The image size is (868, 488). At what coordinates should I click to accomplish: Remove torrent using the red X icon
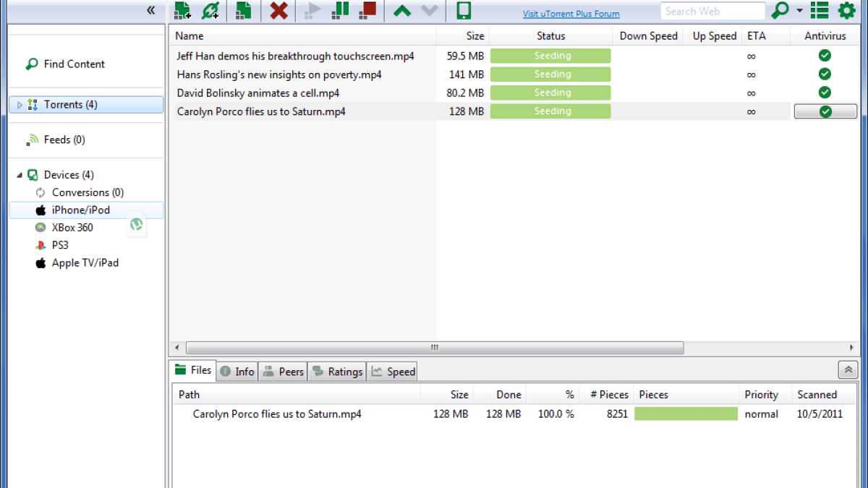point(278,10)
